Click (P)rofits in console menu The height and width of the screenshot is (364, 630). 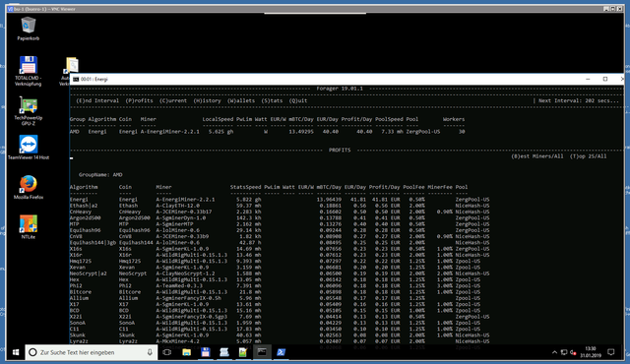[x=140, y=100]
